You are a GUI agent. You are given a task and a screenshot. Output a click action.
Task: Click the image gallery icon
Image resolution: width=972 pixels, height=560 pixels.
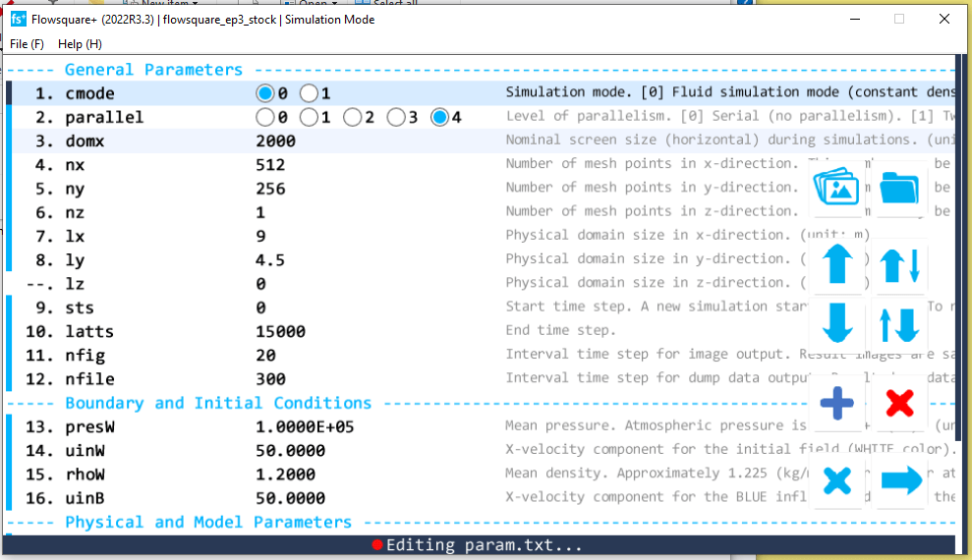click(x=837, y=187)
